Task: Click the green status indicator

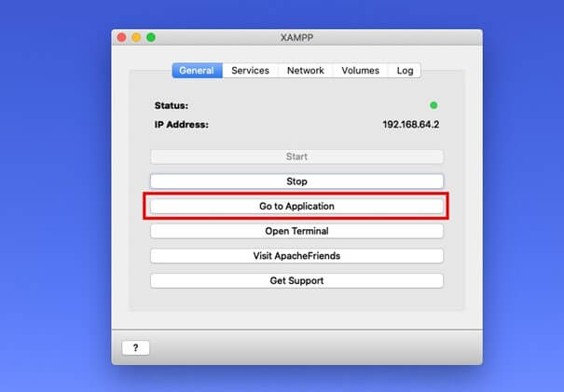Action: (433, 105)
